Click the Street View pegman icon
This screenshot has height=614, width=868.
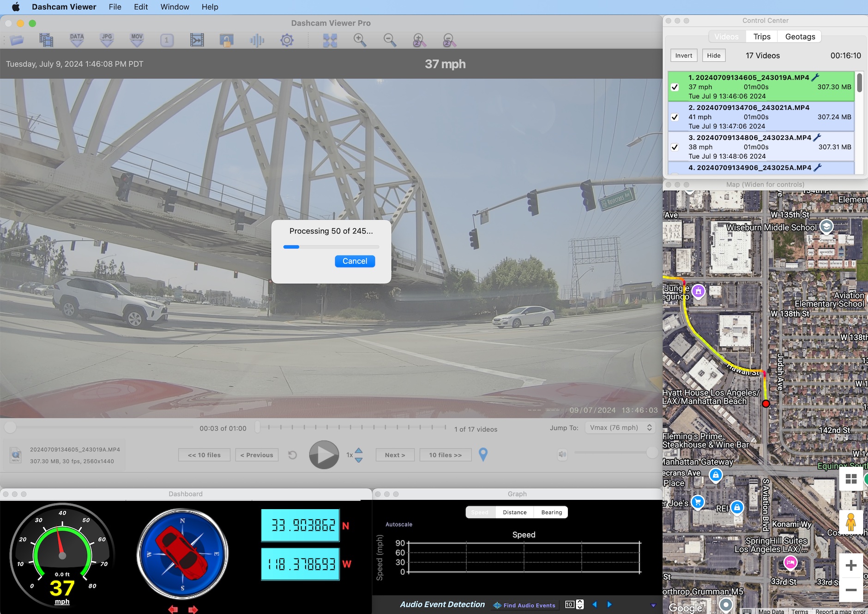pos(851,523)
